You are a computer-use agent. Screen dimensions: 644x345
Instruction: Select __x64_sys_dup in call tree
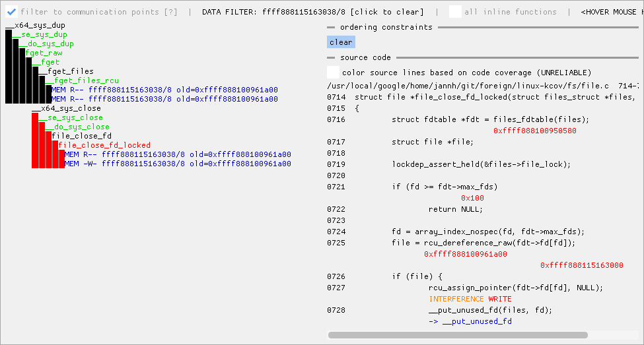click(x=35, y=26)
